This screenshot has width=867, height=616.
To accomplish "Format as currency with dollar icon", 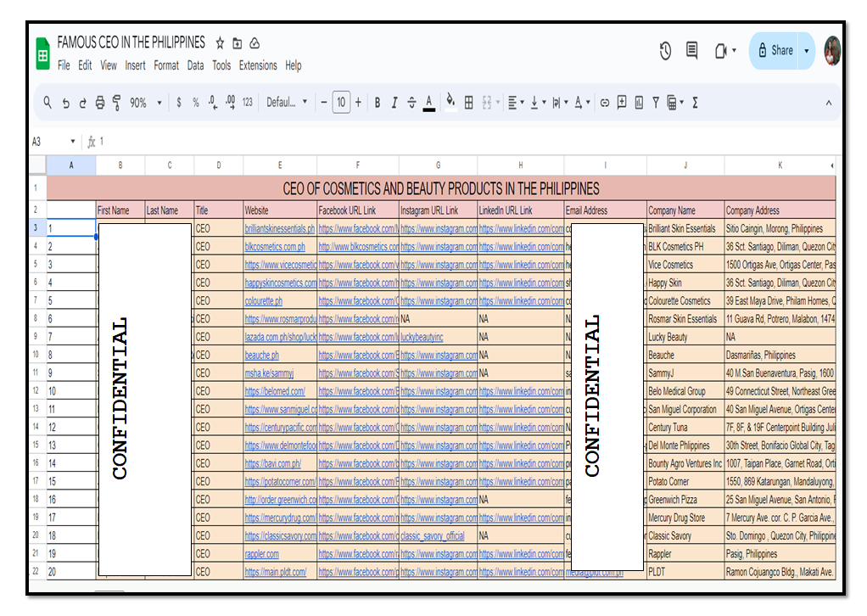I will tap(179, 103).
